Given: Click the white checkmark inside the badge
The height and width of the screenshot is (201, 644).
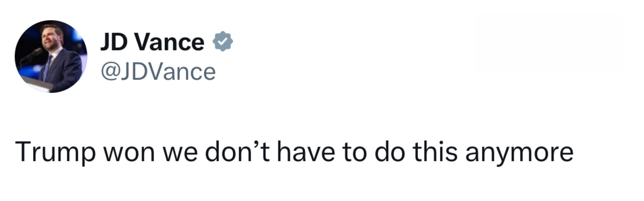Looking at the screenshot, I should pos(223,42).
